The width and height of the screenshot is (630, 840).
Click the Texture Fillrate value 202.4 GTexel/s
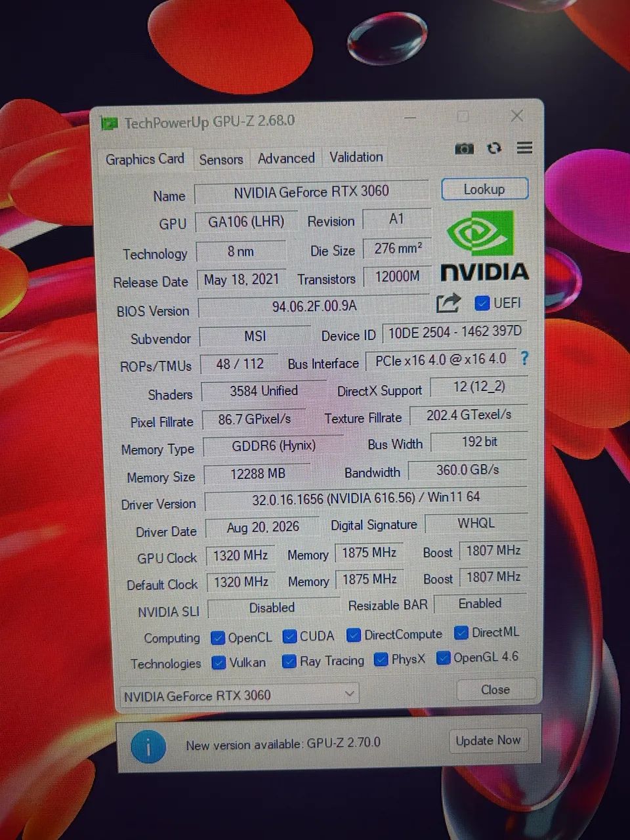click(469, 415)
